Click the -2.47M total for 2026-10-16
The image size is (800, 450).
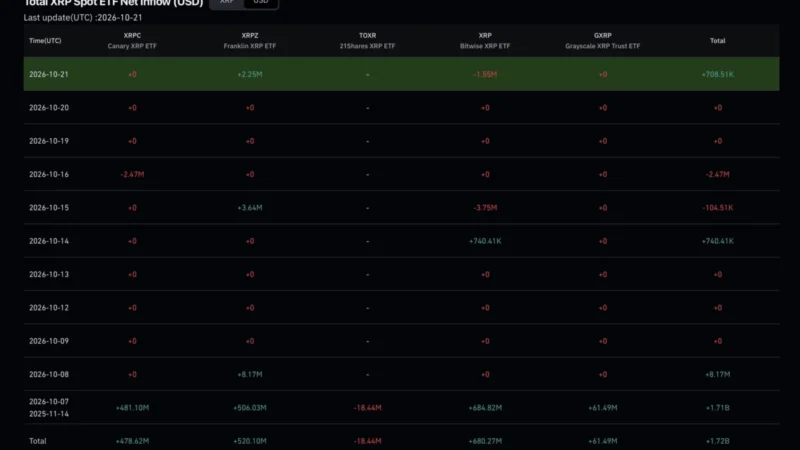717,174
